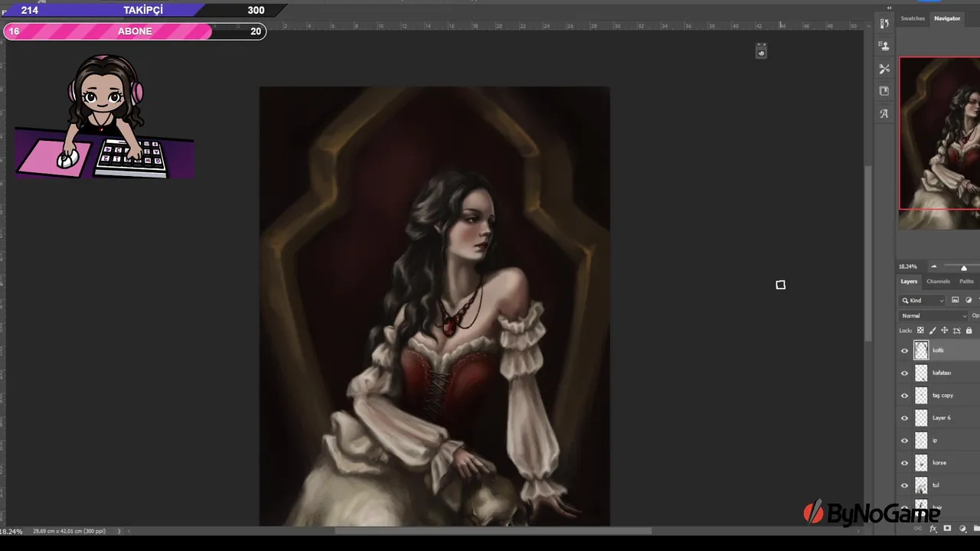Open the History panel icon

884,24
